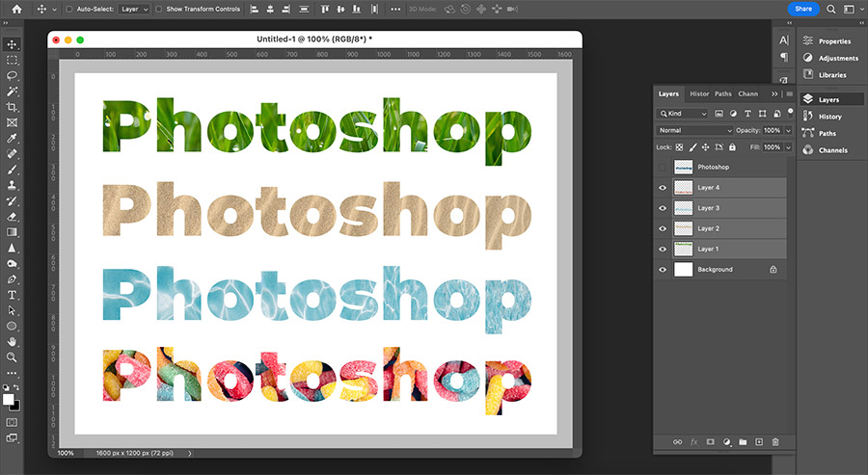The image size is (868, 475).
Task: Select the Hand tool
Action: pos(12,342)
